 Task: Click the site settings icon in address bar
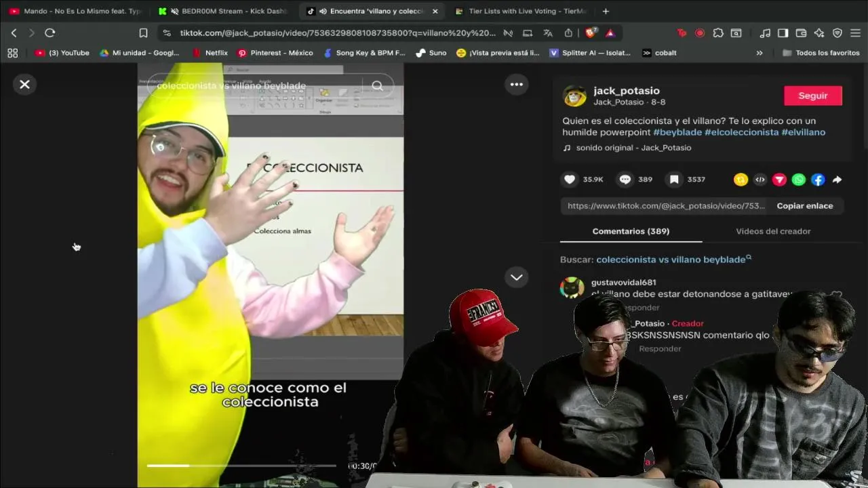[x=167, y=33]
